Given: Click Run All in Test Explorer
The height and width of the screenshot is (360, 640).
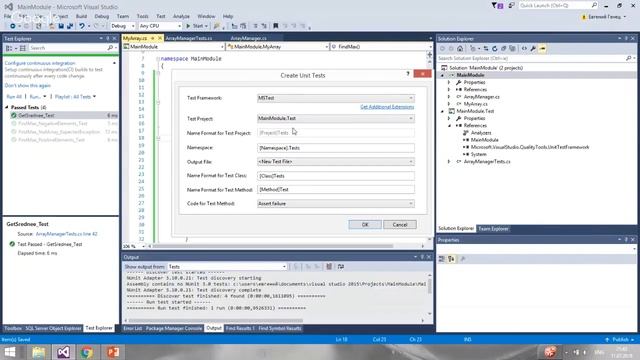Looking at the screenshot, I should pyautogui.click(x=14, y=97).
